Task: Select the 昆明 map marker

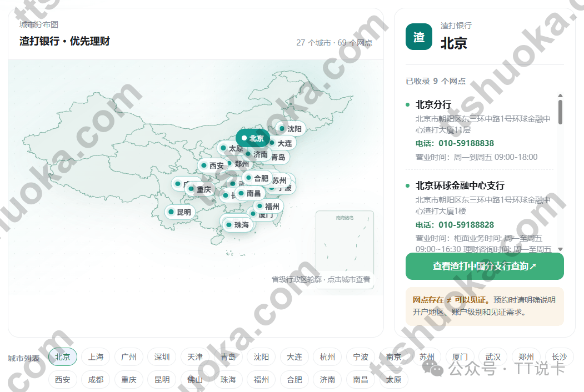Action: click(180, 212)
